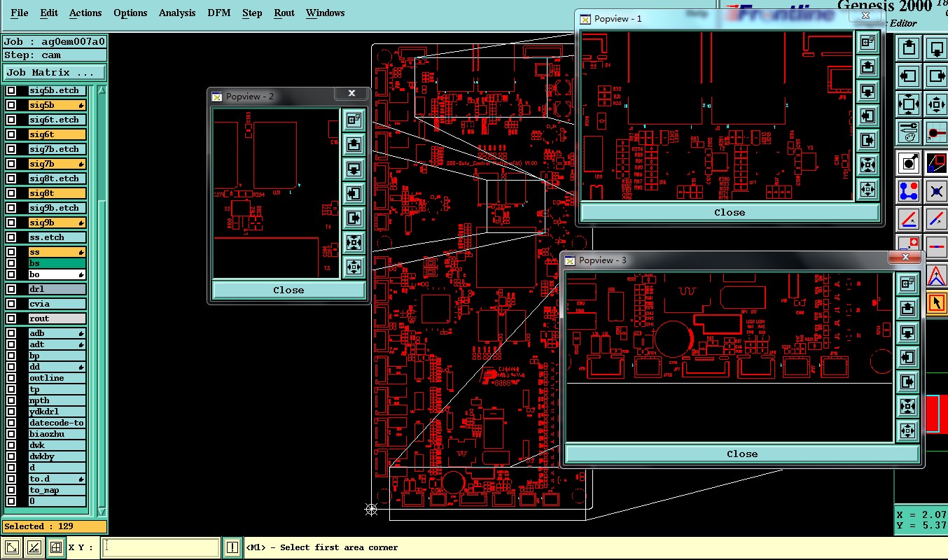
Task: Click the wrench and palette display settings icon
Action: point(909,132)
